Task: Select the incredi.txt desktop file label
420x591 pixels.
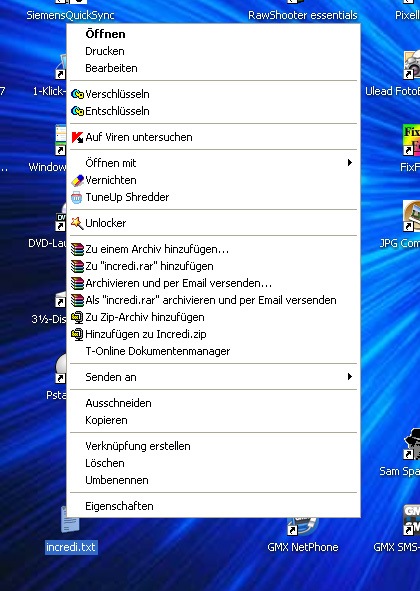Action: click(71, 547)
